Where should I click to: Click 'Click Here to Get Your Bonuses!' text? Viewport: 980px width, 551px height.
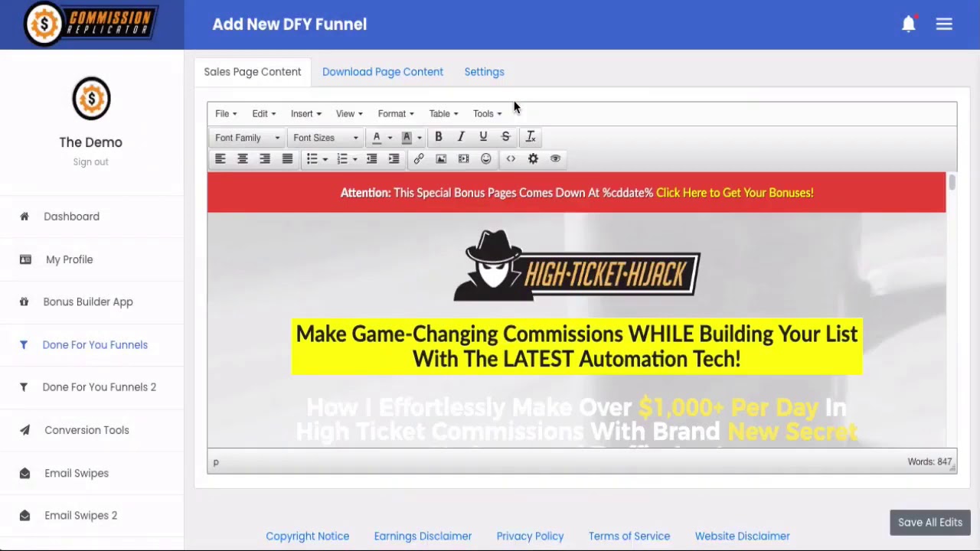[735, 193]
